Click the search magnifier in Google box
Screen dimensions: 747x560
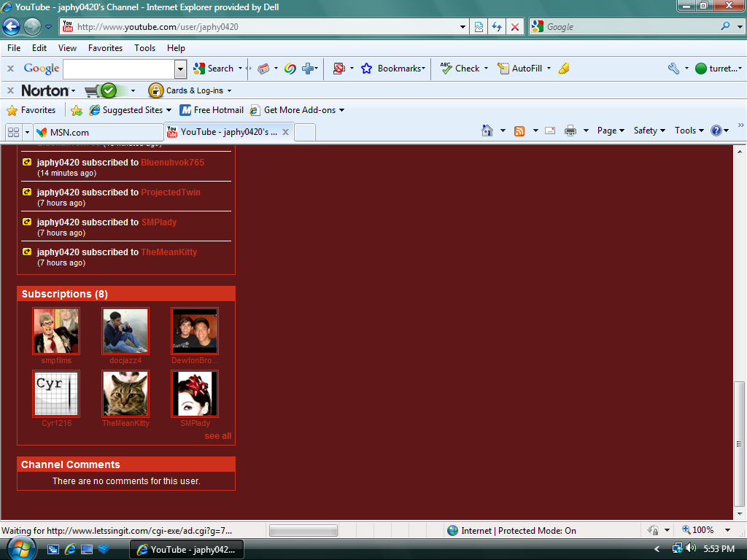click(725, 26)
